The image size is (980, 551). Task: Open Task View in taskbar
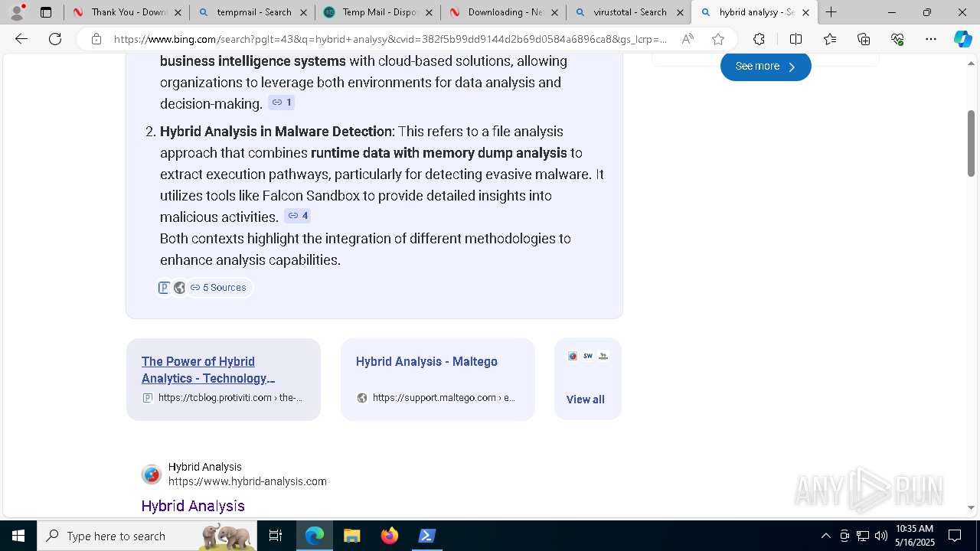[276, 536]
